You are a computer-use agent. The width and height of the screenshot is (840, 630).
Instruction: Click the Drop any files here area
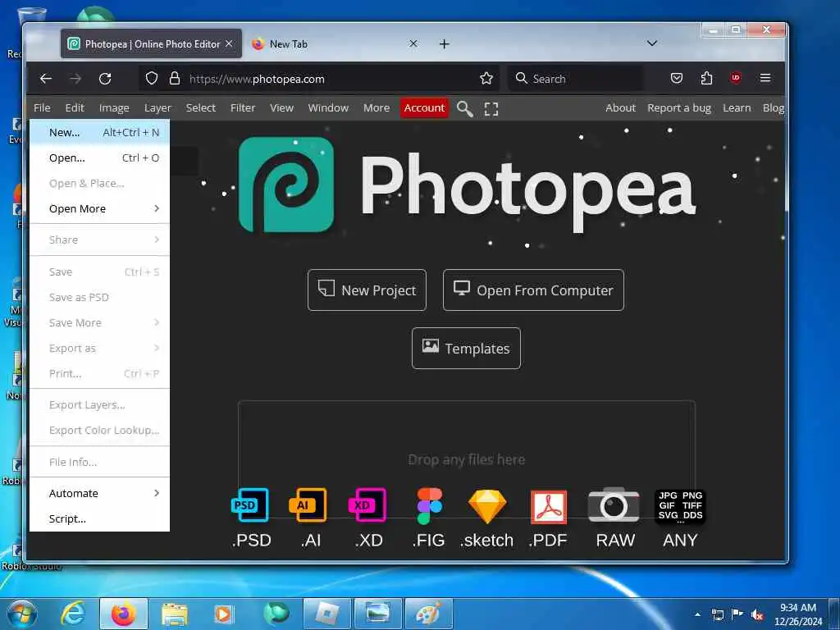click(467, 459)
